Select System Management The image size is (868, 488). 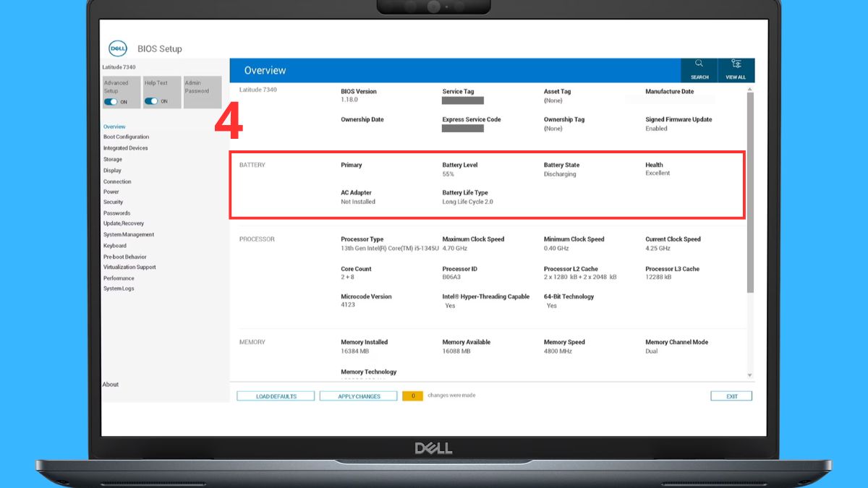click(x=129, y=234)
